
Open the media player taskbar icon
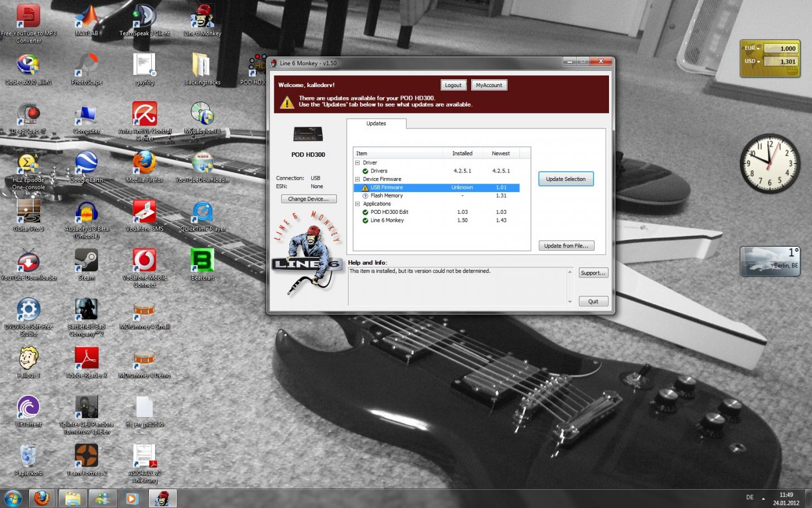[132, 498]
